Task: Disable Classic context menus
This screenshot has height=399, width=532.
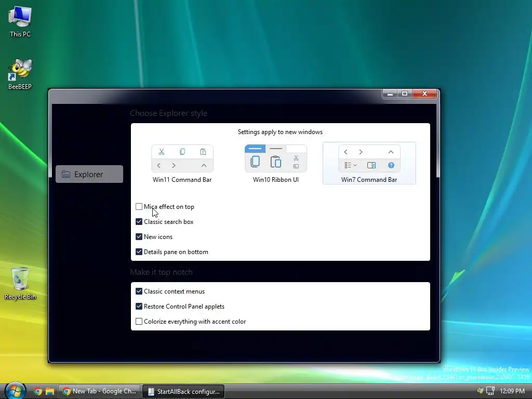Action: [x=139, y=291]
